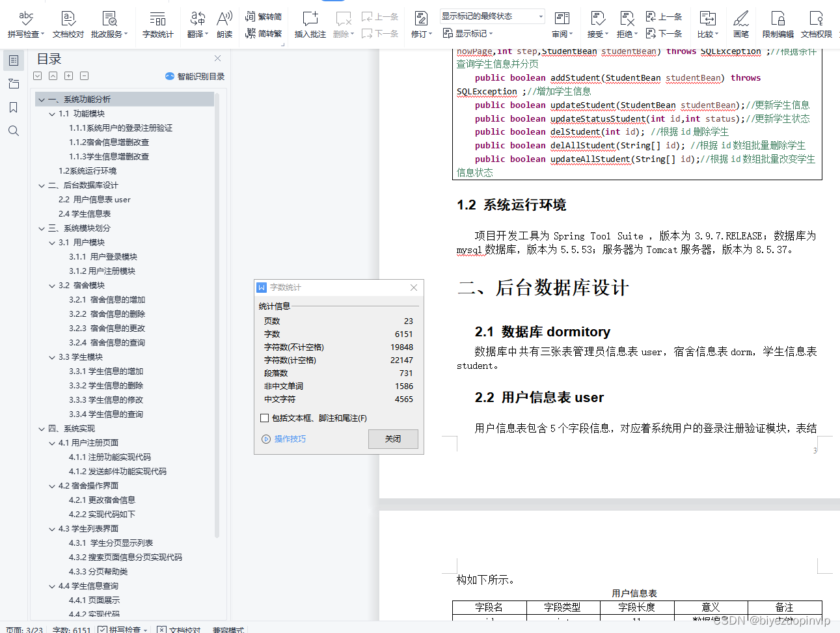Navigate to 4.1.2 发送邮件功能实现代码
This screenshot has width=840, height=633.
coord(118,472)
